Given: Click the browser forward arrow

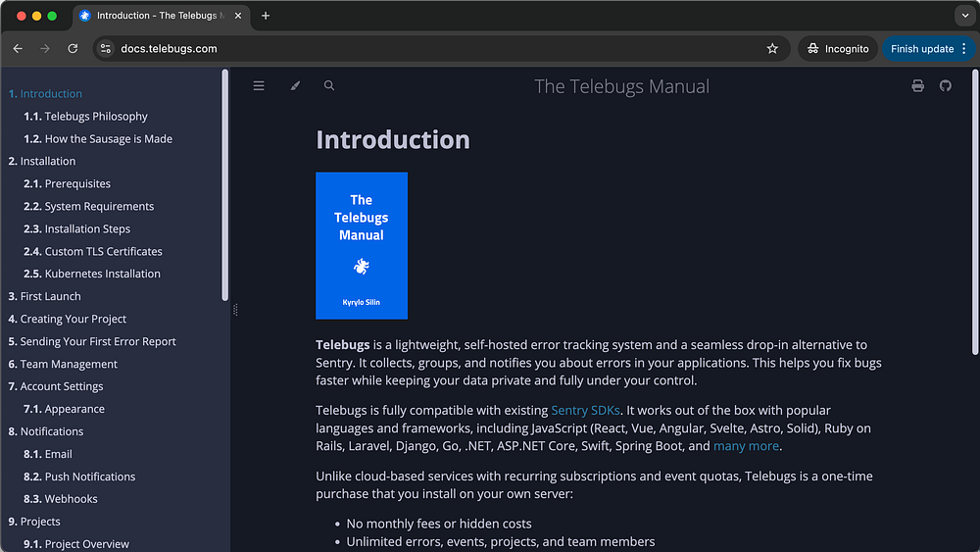Looking at the screenshot, I should point(45,49).
